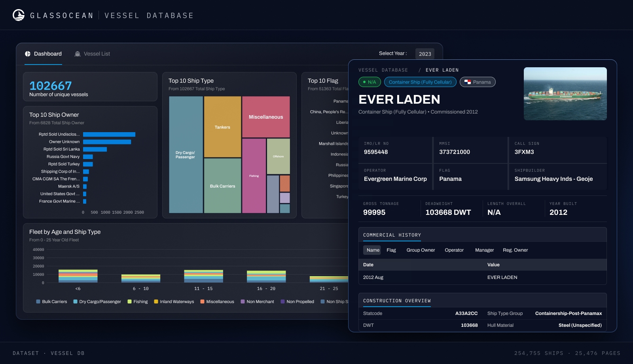Click the N/A status badge

pos(370,82)
